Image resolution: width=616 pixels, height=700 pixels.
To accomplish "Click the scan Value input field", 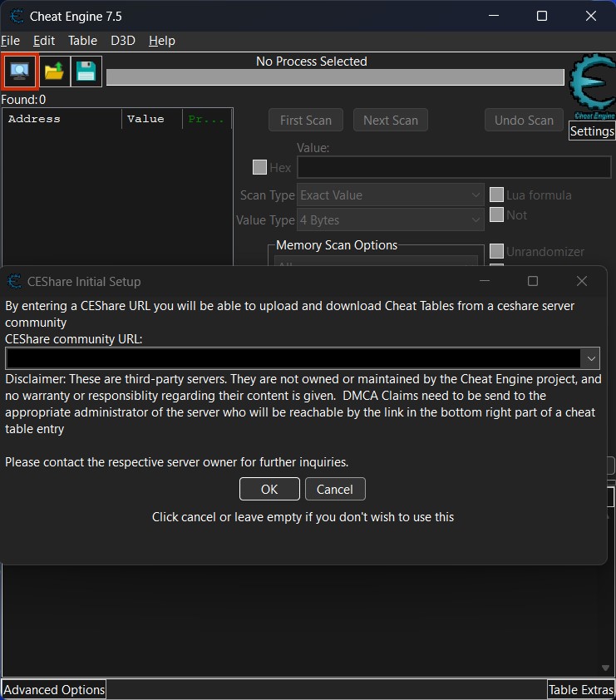I will coord(454,167).
